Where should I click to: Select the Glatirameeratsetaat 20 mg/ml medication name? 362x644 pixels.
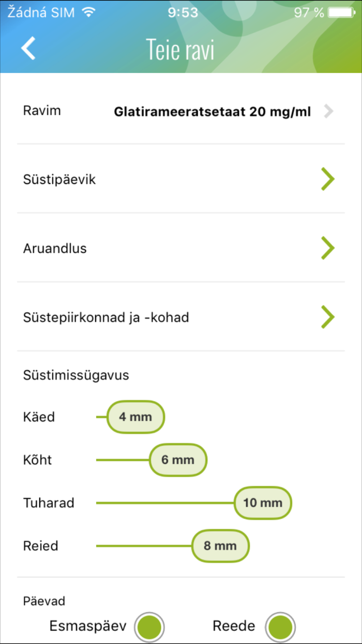pos(212,111)
